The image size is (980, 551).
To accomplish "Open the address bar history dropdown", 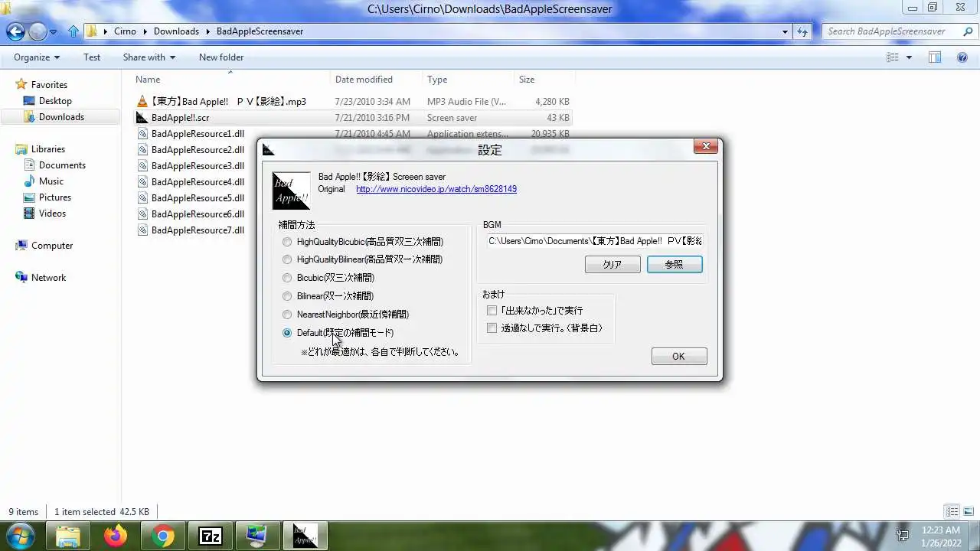I will 785,31.
